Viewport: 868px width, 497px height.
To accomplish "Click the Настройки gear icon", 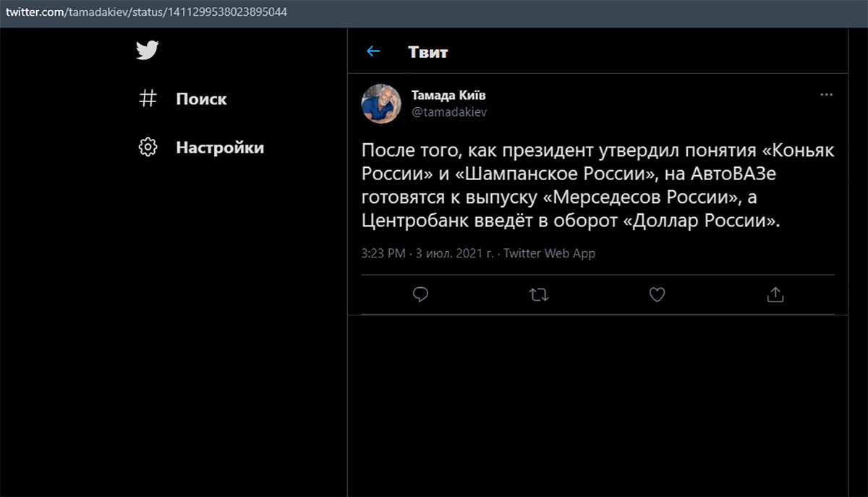I will (148, 148).
